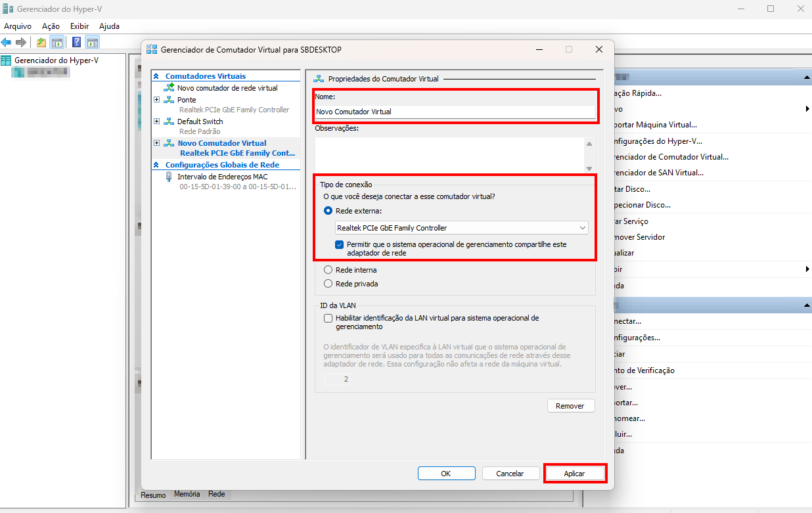Select the Default Switch network icon

tap(169, 122)
